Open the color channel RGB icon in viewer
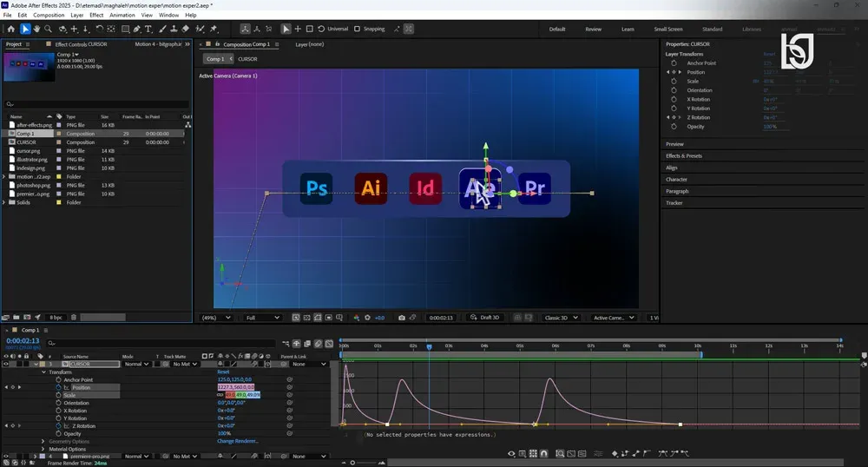 click(356, 318)
